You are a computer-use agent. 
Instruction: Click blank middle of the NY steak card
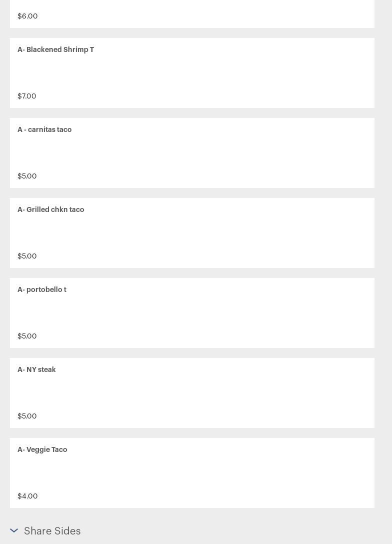(192, 393)
